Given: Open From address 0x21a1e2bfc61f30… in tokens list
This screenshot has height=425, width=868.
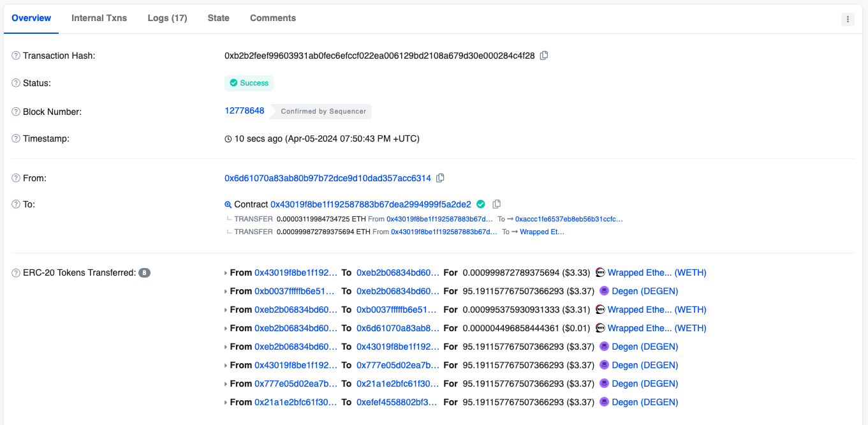Looking at the screenshot, I should [296, 402].
